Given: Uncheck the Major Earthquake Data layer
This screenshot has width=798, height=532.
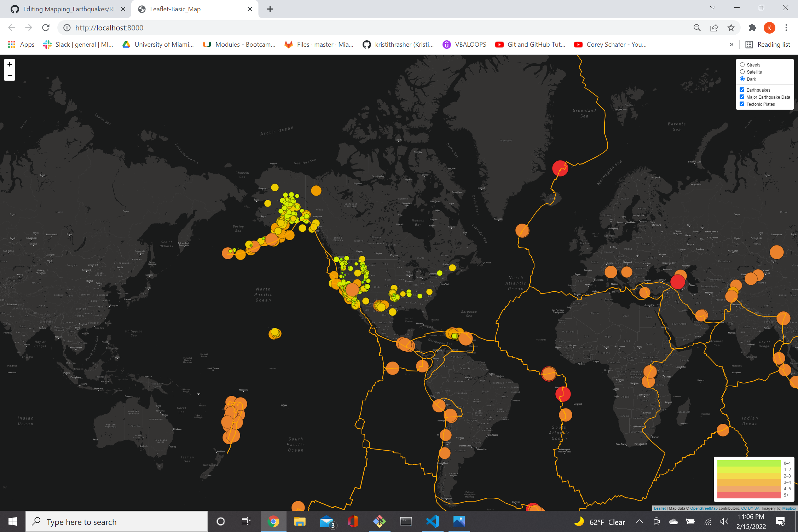Looking at the screenshot, I should [x=742, y=97].
